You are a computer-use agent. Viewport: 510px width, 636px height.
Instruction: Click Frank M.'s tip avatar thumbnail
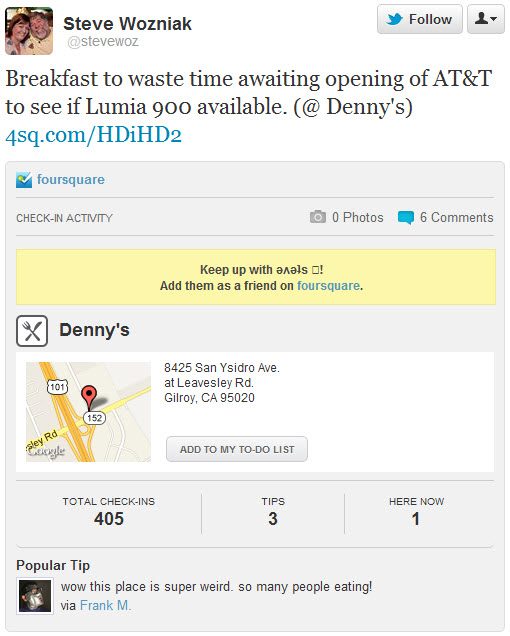35,596
